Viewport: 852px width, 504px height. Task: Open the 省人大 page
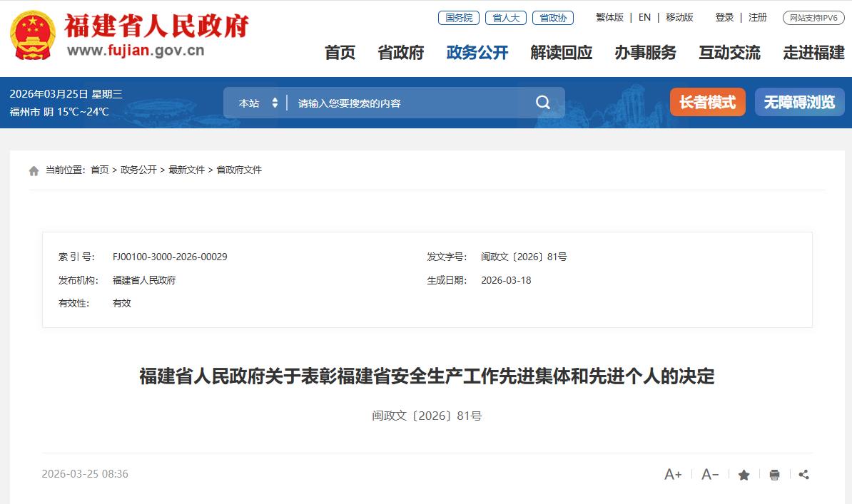pos(506,17)
